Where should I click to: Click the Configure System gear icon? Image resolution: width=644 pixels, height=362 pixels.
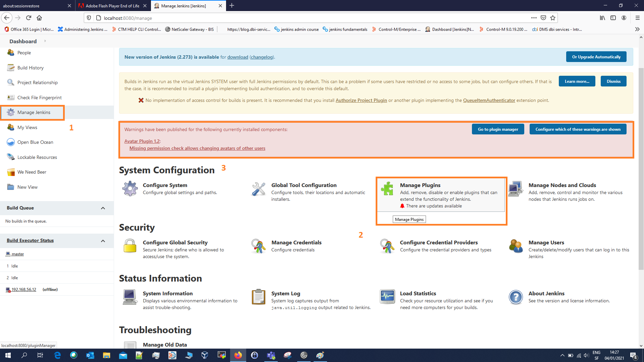point(130,189)
